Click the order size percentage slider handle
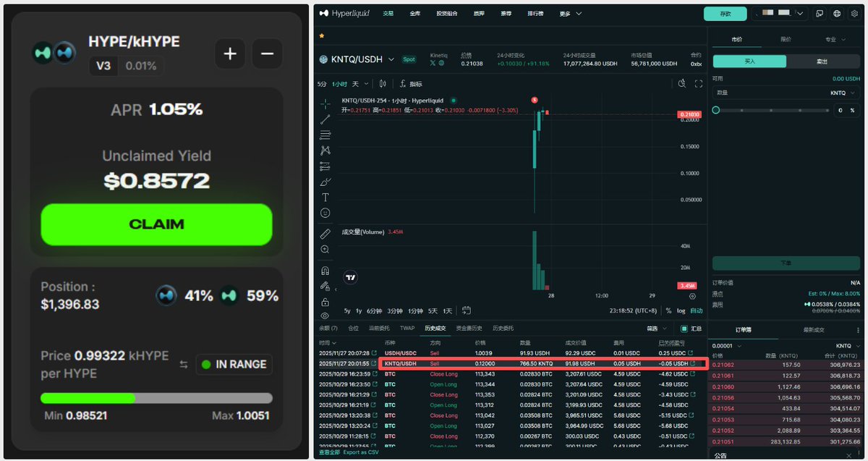This screenshot has width=868, height=461. pos(716,110)
